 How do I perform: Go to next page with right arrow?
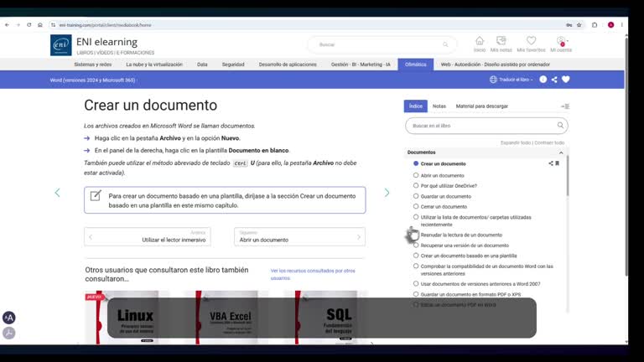click(387, 193)
